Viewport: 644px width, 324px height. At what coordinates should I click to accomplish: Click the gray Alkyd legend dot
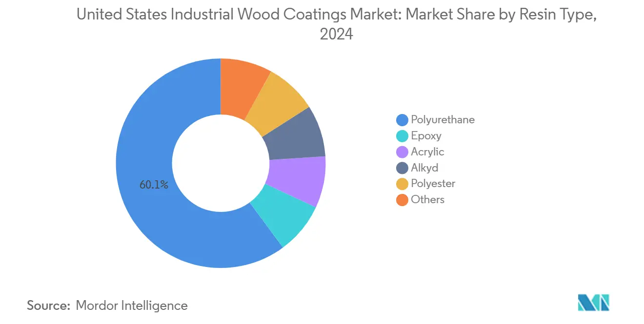click(x=402, y=168)
